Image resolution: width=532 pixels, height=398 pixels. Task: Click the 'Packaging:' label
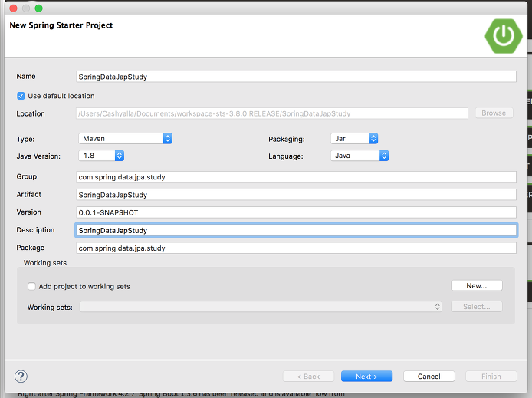click(x=287, y=139)
